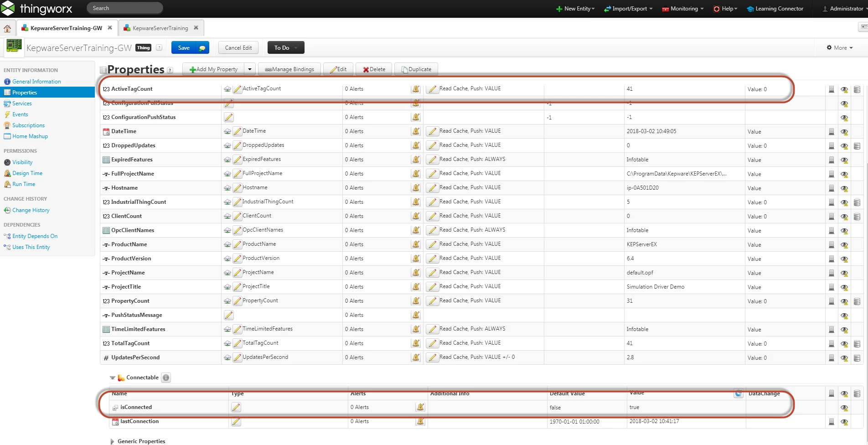Click the Connectable info icon

(x=166, y=378)
